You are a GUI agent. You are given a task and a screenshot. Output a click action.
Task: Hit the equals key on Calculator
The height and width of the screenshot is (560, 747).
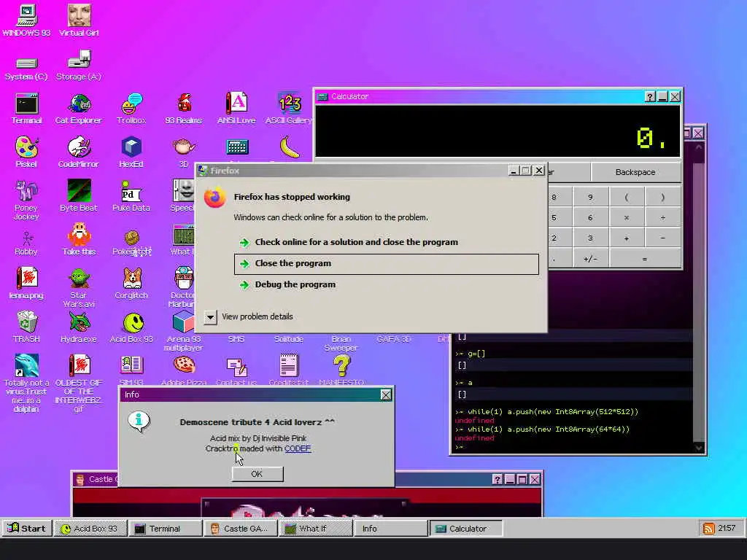[x=645, y=259]
